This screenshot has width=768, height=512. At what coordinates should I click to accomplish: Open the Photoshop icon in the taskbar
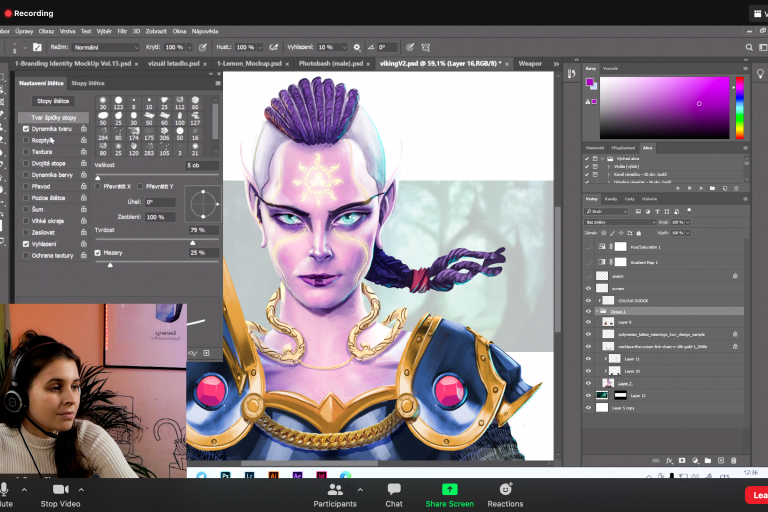click(227, 476)
